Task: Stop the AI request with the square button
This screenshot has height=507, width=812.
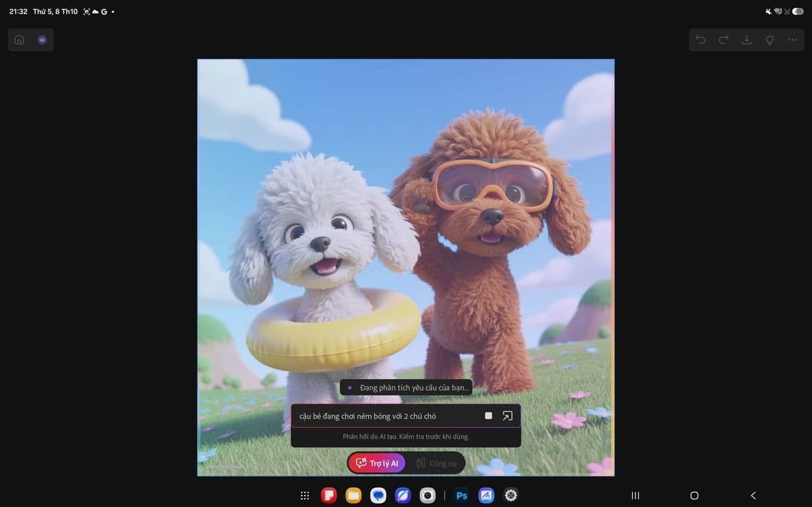Action: coord(489,416)
